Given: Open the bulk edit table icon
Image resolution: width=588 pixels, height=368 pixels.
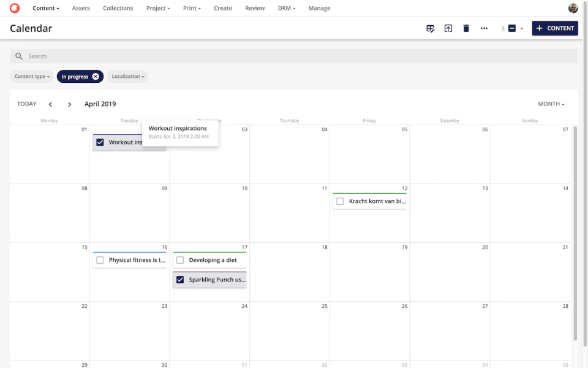Looking at the screenshot, I should pos(430,28).
